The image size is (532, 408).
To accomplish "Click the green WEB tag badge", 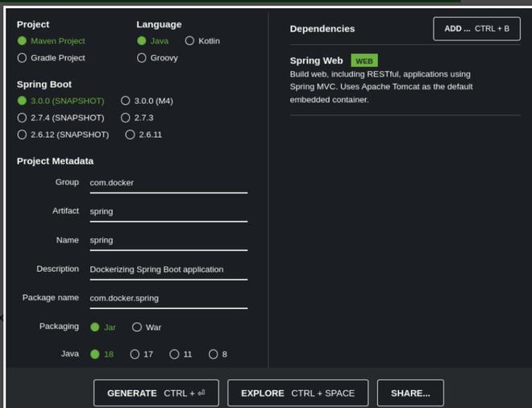I will tap(364, 61).
